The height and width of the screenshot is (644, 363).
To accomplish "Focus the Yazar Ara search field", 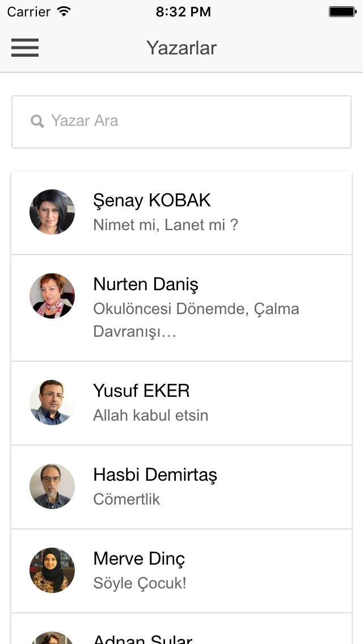I will click(x=181, y=121).
